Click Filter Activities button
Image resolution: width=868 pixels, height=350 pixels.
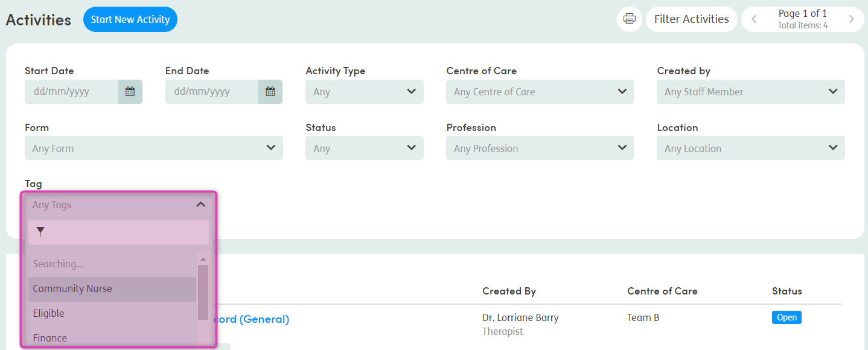(x=692, y=19)
